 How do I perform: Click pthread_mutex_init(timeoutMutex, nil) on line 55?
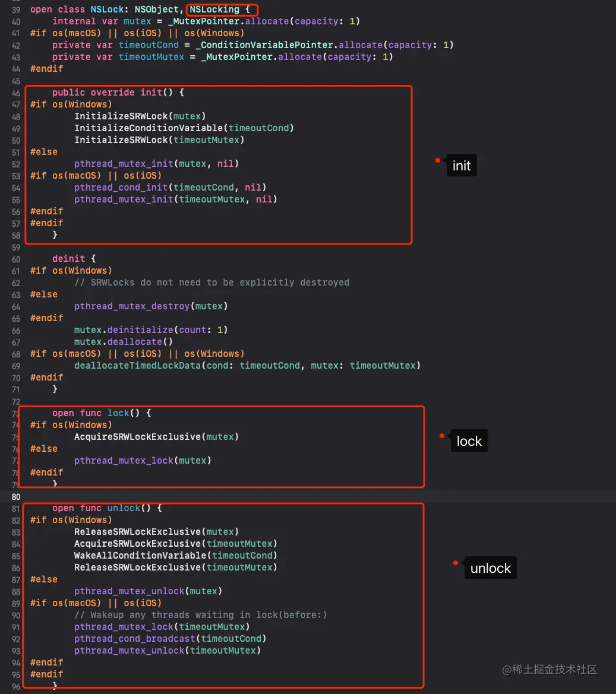(x=176, y=199)
